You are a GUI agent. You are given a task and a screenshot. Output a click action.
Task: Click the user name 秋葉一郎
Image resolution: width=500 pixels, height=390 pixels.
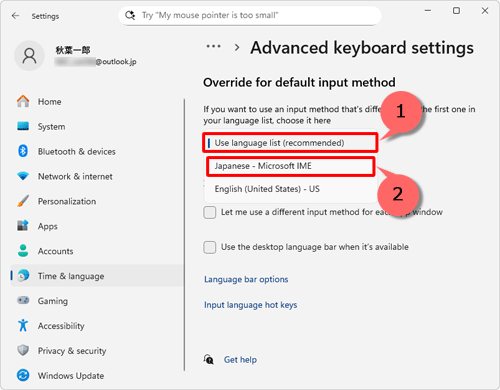coord(73,50)
